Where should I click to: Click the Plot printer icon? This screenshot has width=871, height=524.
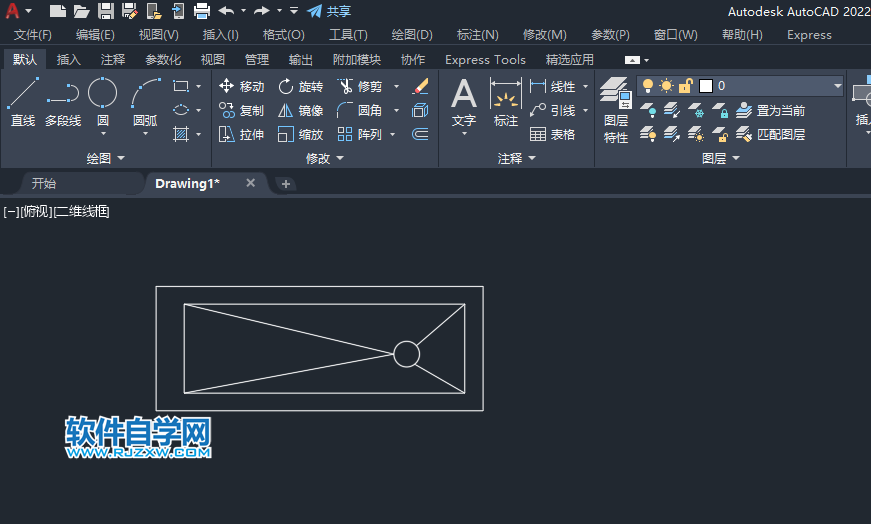[201, 11]
